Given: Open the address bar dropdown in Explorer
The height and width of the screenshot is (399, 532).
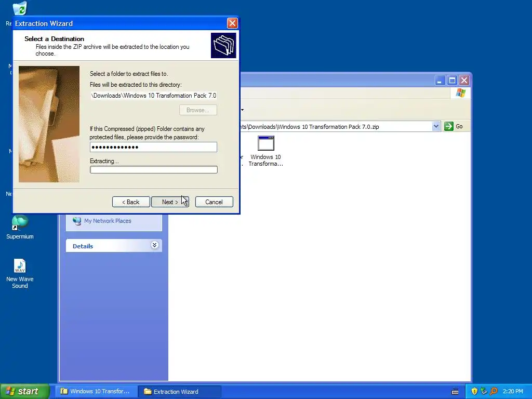Looking at the screenshot, I should (x=436, y=127).
